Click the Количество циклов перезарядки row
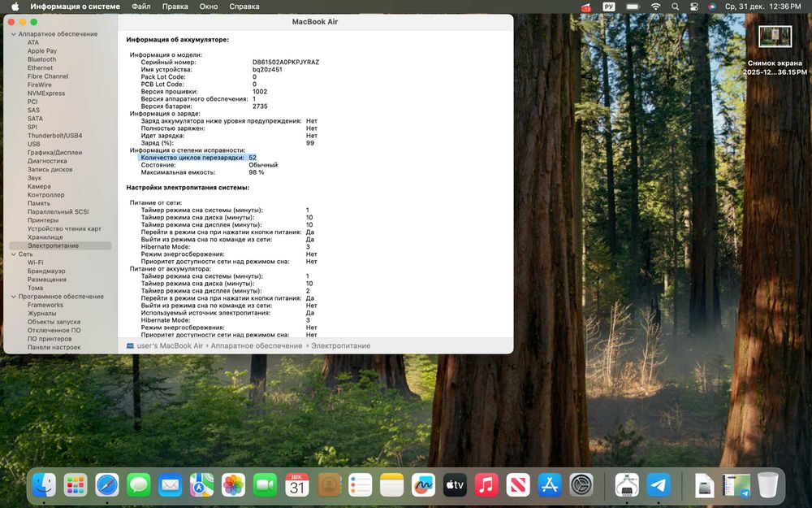The height and width of the screenshot is (508, 812). coord(197,158)
